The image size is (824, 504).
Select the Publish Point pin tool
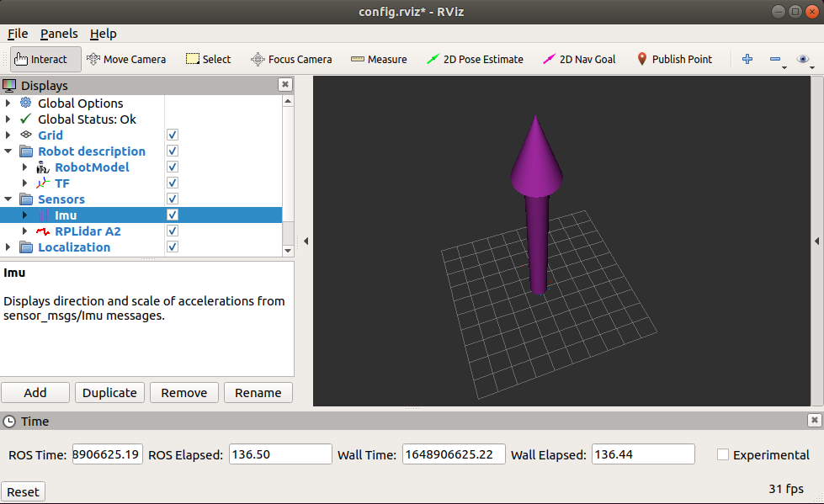[674, 60]
